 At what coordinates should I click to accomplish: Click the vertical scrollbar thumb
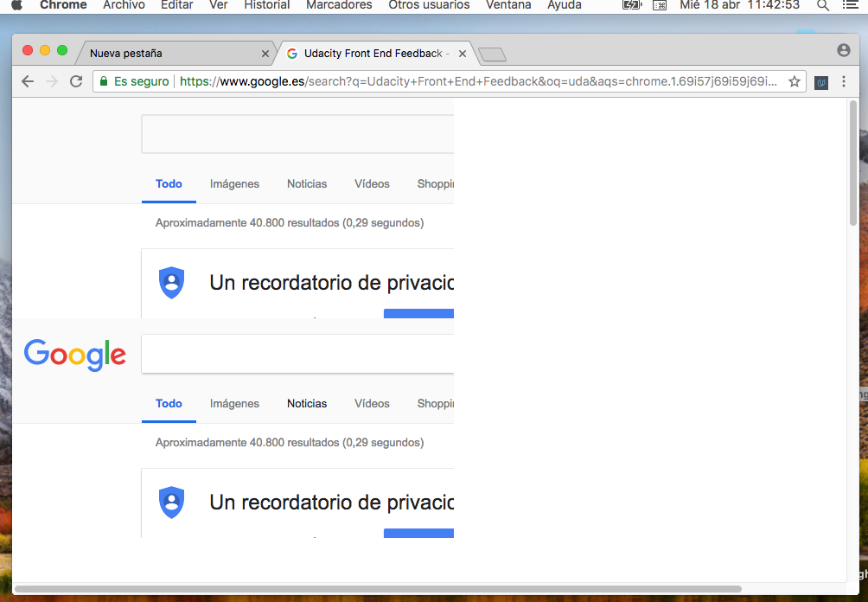click(853, 163)
